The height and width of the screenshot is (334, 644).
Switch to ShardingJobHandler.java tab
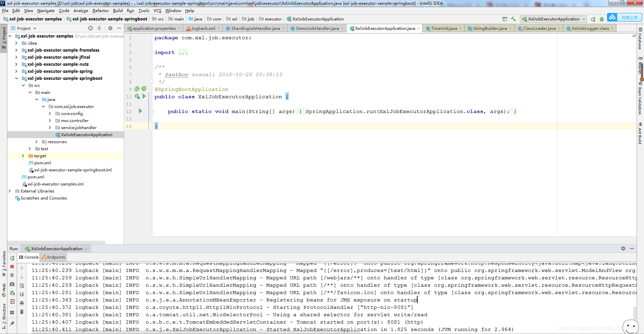(255, 29)
